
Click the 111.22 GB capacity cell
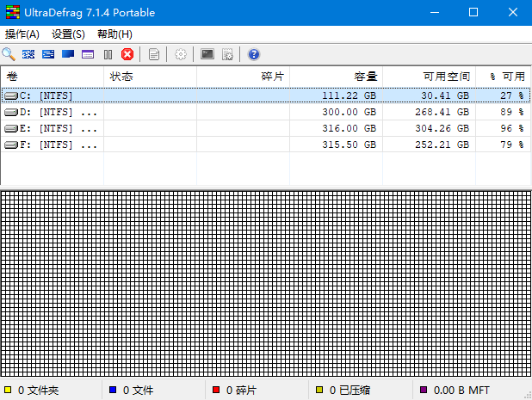350,95
